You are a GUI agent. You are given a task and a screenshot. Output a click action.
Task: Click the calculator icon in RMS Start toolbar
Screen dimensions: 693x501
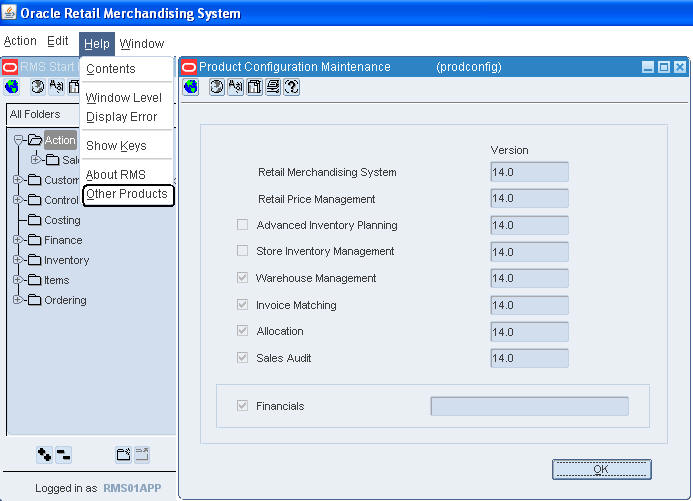click(x=74, y=87)
